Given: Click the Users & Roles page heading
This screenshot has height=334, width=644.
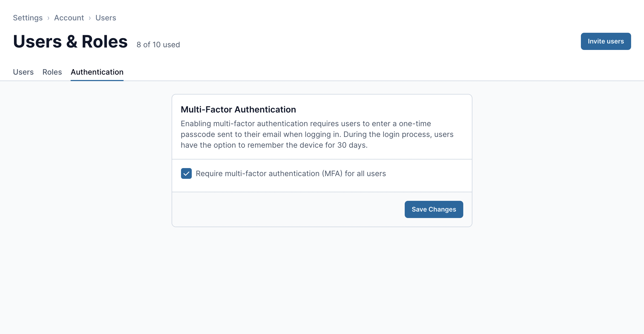Looking at the screenshot, I should [x=70, y=42].
